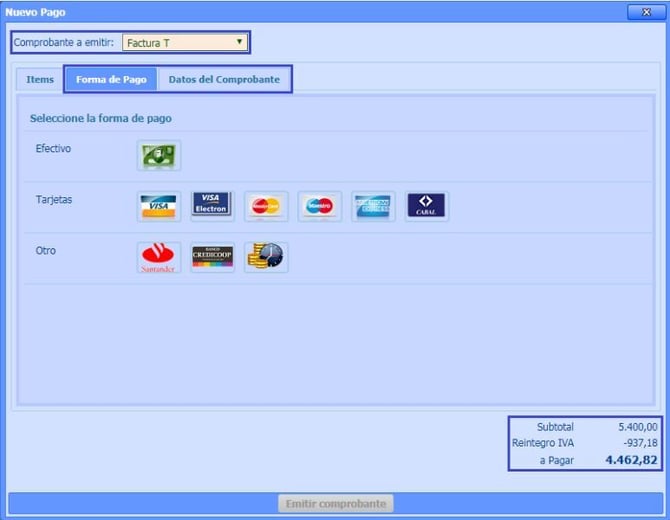Click the Seleccione la forma de pago heading
Image resolution: width=670 pixels, height=520 pixels.
click(x=101, y=118)
